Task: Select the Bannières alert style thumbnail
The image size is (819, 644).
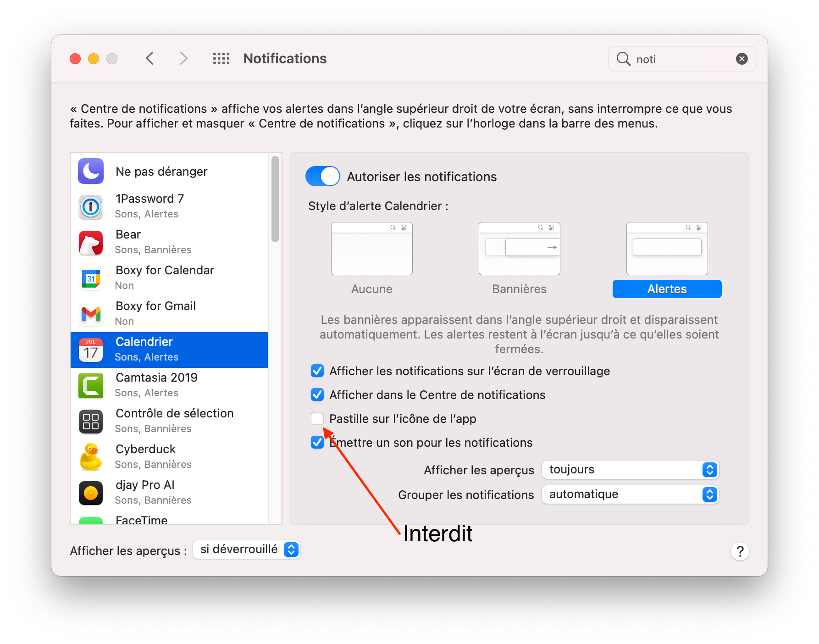Action: tap(519, 249)
